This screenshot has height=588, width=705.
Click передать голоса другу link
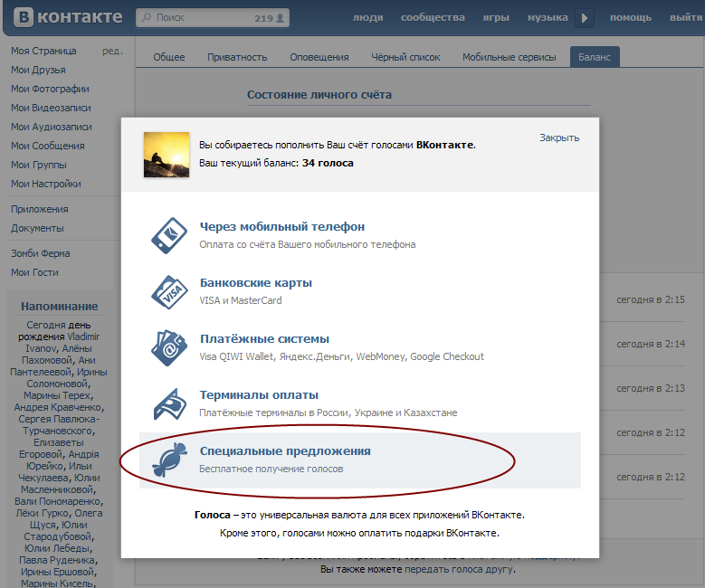click(x=459, y=569)
